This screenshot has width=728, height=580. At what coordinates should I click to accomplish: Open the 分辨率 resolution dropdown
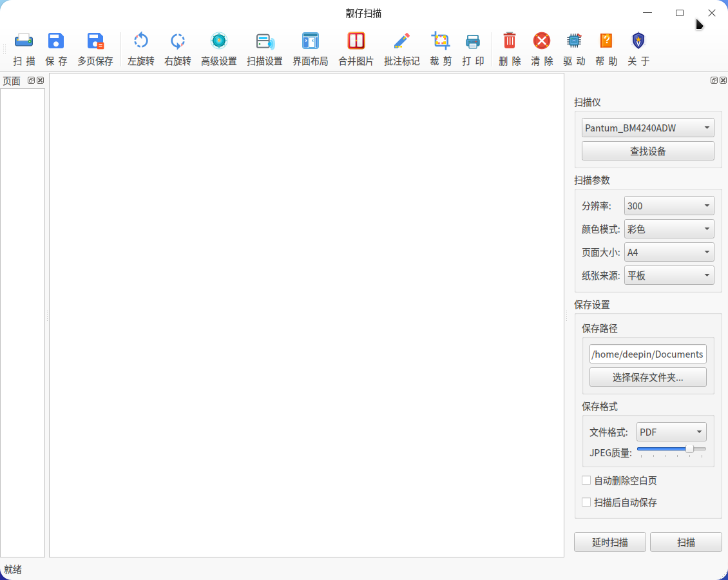(669, 206)
